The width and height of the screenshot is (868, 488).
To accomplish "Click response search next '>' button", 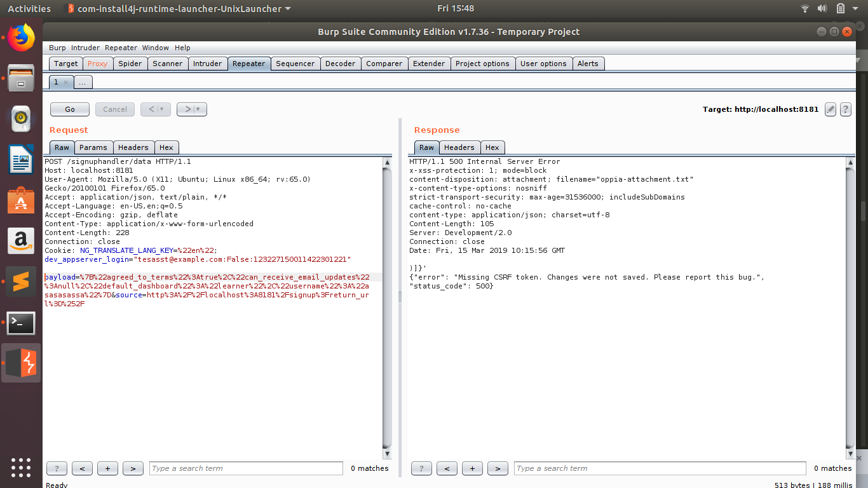I will click(498, 468).
